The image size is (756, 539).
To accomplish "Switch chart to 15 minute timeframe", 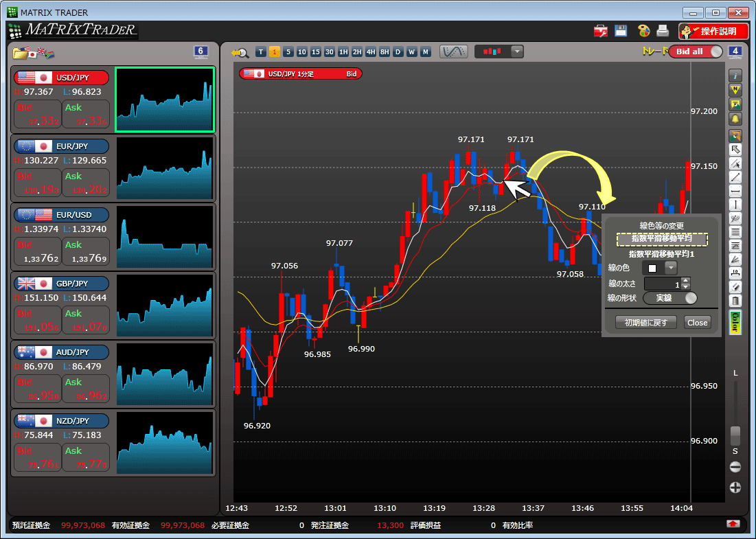I will pos(316,51).
